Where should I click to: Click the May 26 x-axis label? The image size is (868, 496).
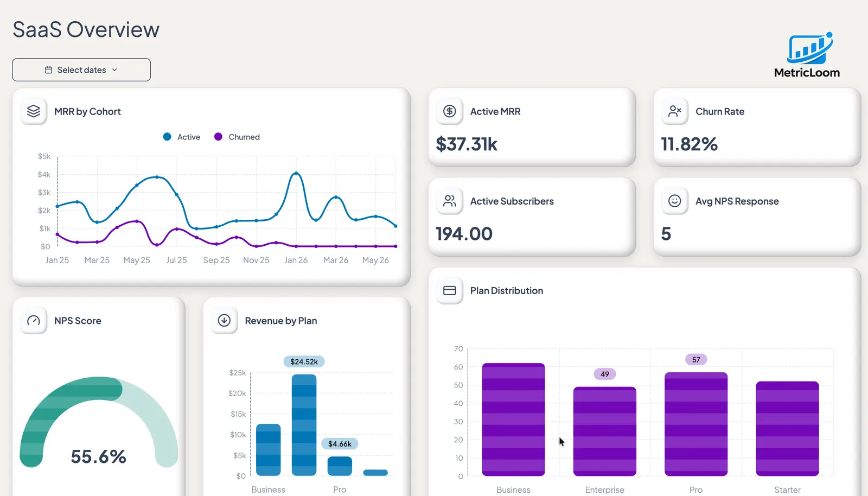(x=375, y=260)
